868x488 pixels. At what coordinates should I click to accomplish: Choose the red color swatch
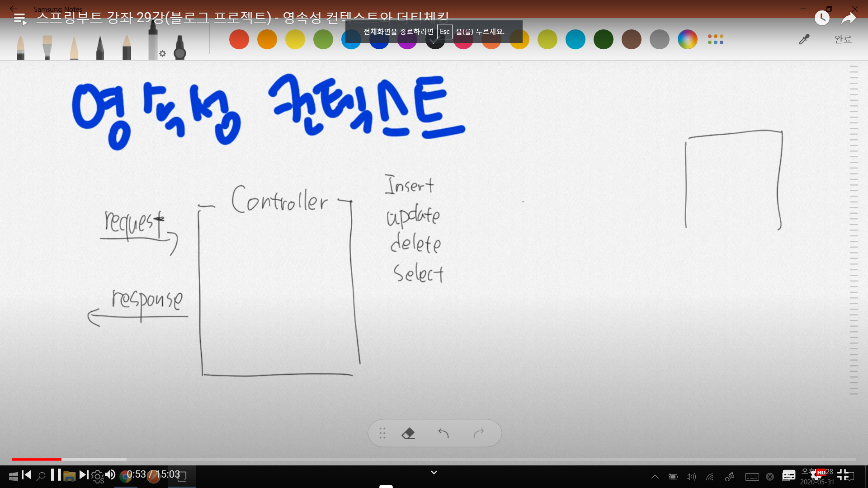[239, 40]
